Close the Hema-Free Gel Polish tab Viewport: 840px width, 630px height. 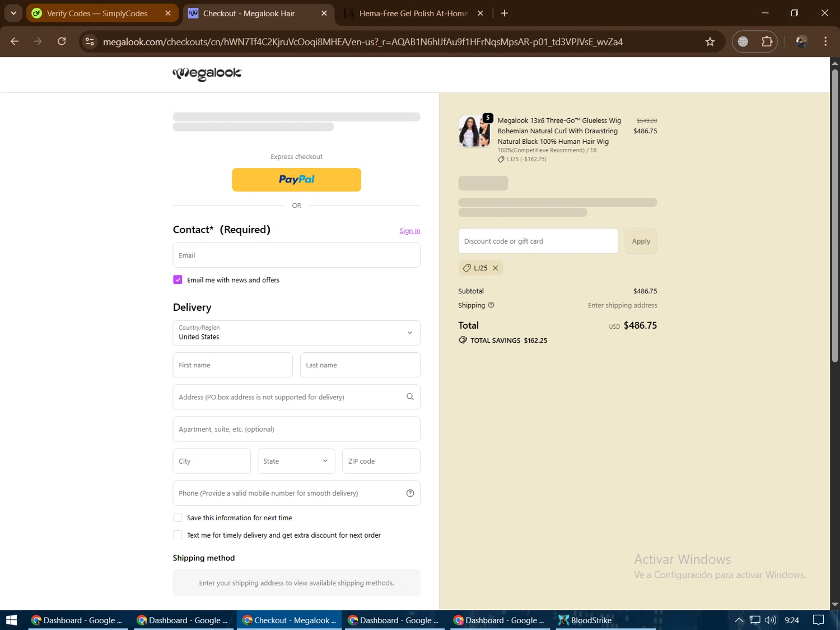pos(480,13)
